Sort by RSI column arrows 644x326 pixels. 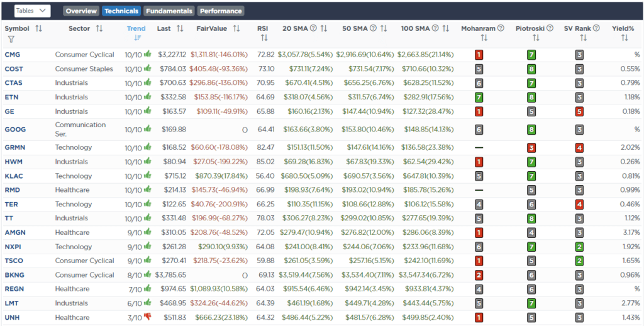tap(264, 38)
